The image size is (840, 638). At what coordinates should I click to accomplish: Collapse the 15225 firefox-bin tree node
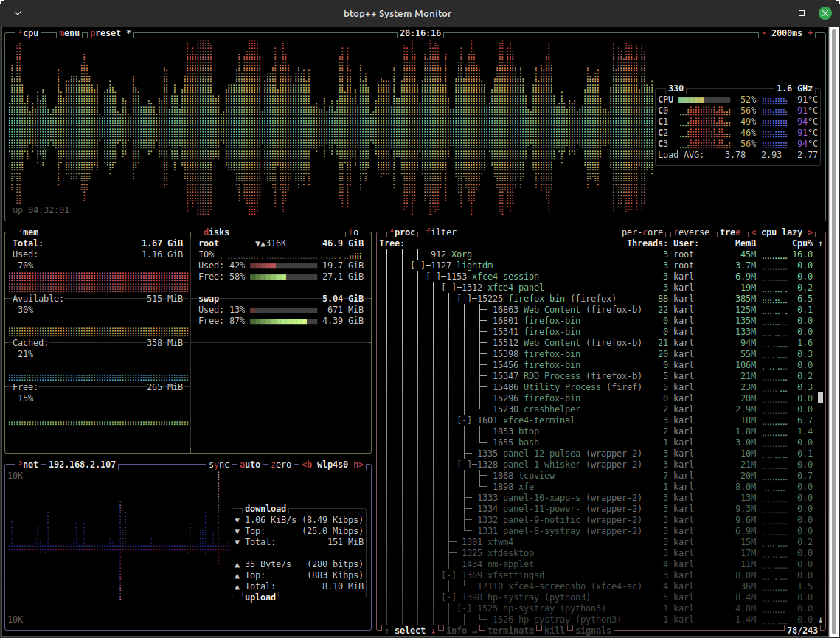point(465,299)
